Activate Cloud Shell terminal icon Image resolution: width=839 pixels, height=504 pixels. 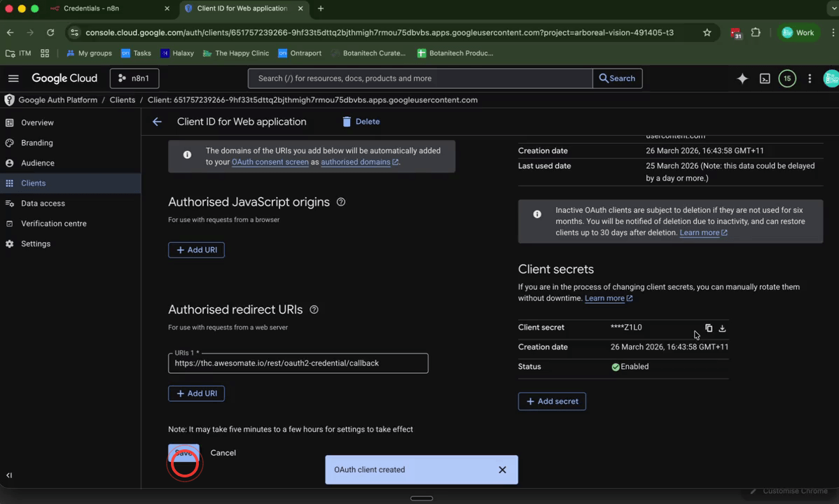(x=765, y=78)
